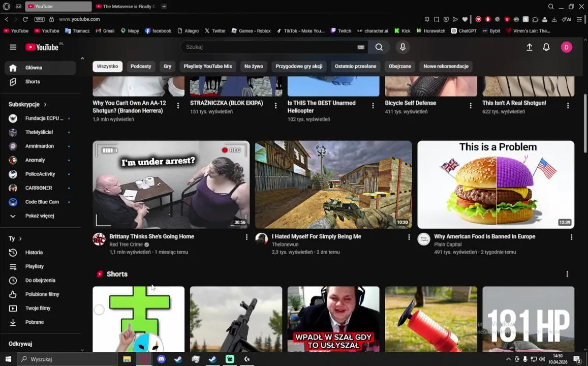Open a new browser tab with plus
This screenshot has height=366, width=588.
(164, 7)
